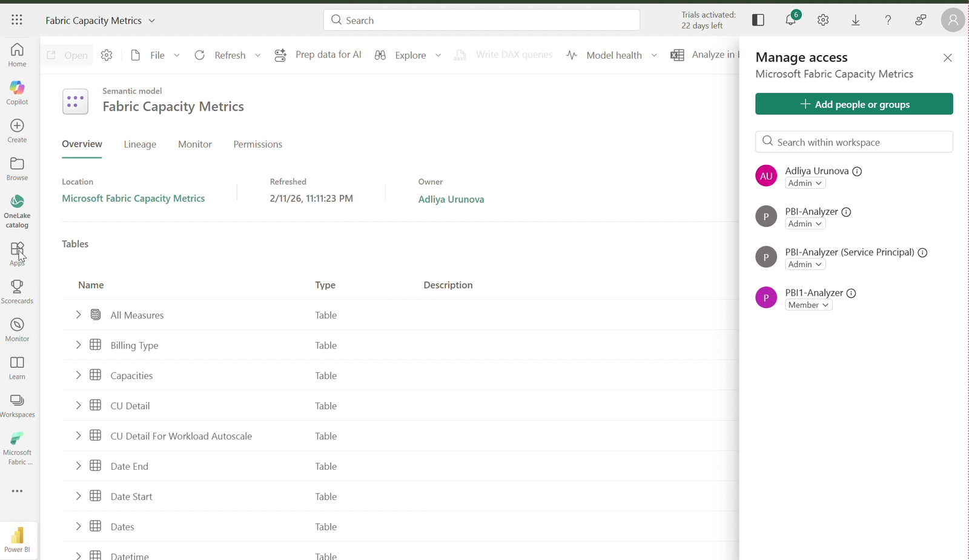Screen dimensions: 969x560
Task: Click the refreshed time '2/11/26, 11:11:23 PM'
Action: [311, 199]
